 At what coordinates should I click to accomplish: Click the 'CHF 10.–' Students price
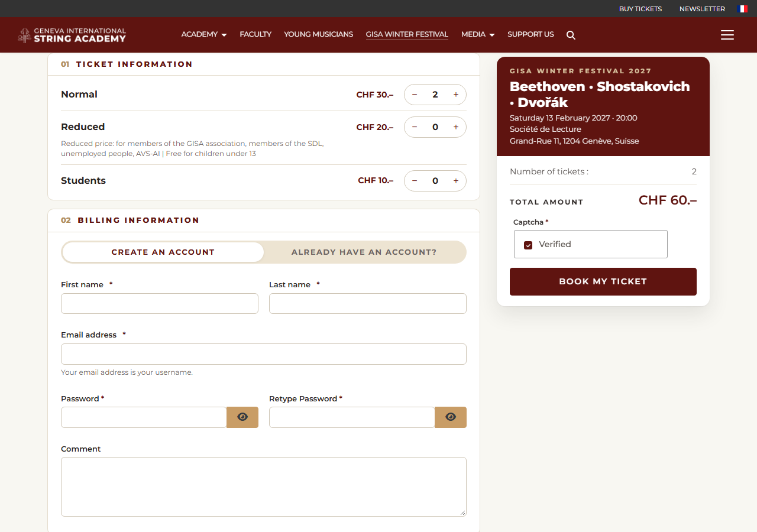coord(376,181)
